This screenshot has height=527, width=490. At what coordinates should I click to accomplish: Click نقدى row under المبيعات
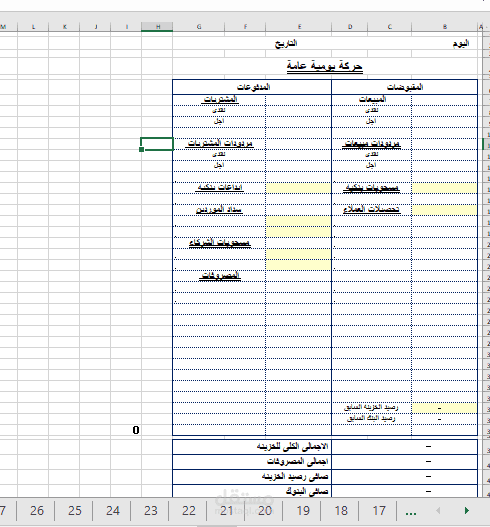click(x=371, y=110)
